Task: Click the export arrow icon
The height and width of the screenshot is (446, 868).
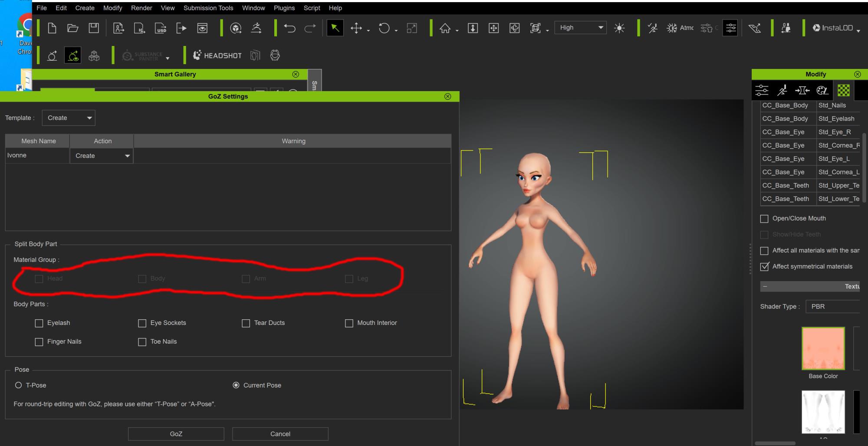Action: coord(181,28)
